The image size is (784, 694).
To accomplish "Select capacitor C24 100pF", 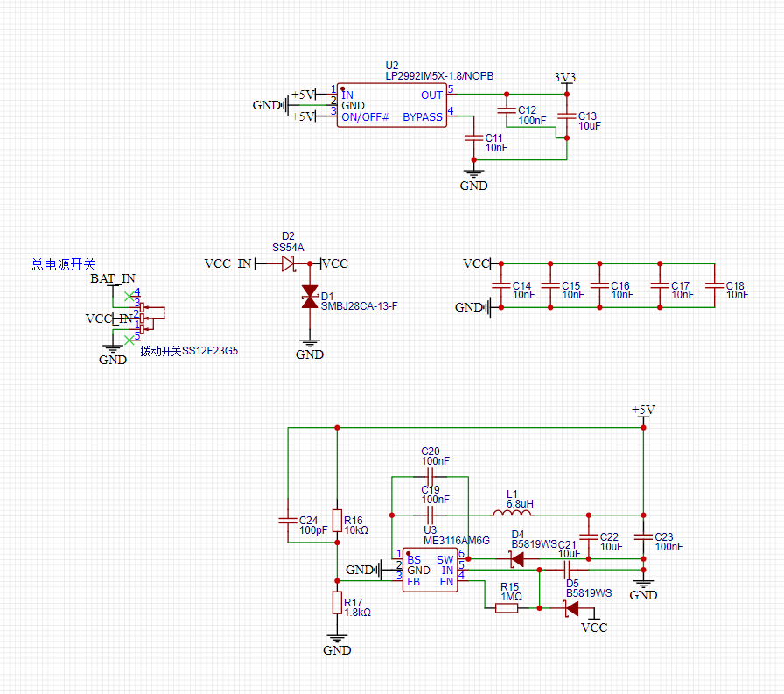I will pos(287,521).
